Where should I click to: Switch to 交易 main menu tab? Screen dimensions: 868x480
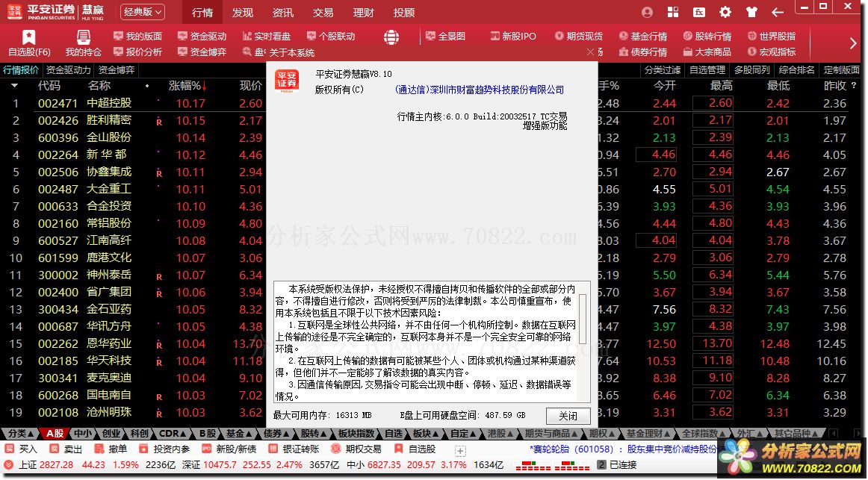(323, 12)
